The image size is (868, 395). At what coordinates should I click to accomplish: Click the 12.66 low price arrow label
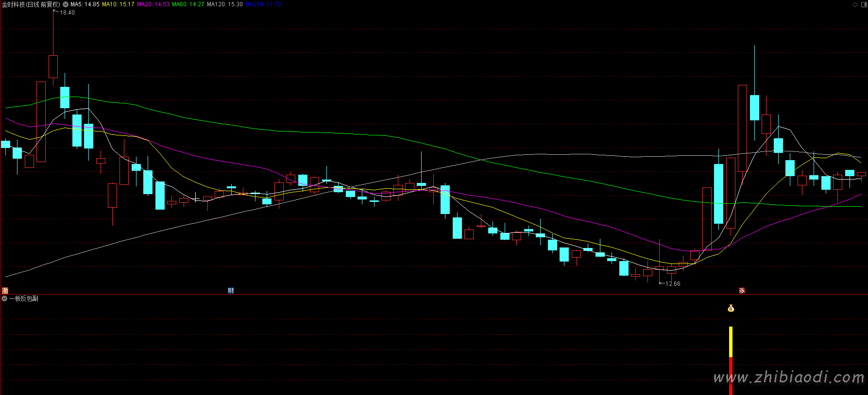click(x=670, y=284)
